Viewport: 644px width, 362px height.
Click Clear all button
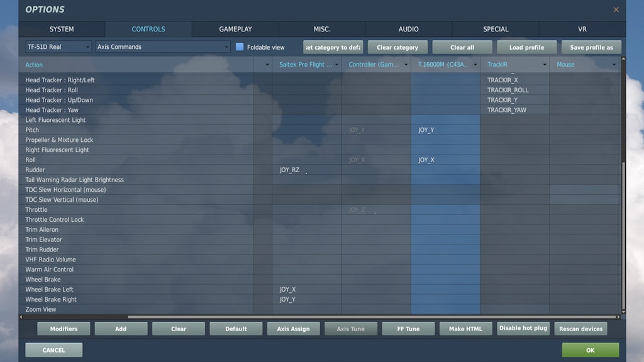coord(462,48)
